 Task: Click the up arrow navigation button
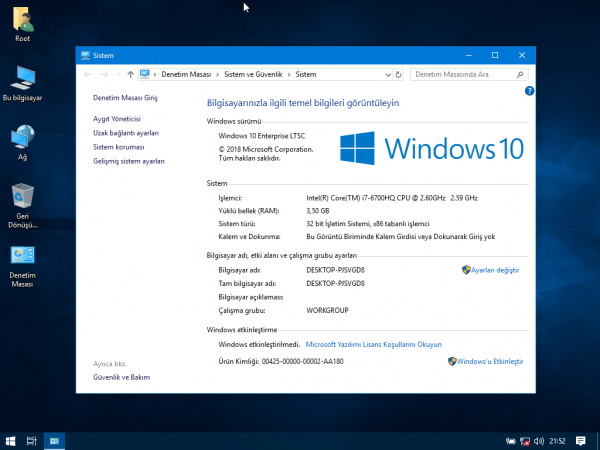click(x=131, y=74)
